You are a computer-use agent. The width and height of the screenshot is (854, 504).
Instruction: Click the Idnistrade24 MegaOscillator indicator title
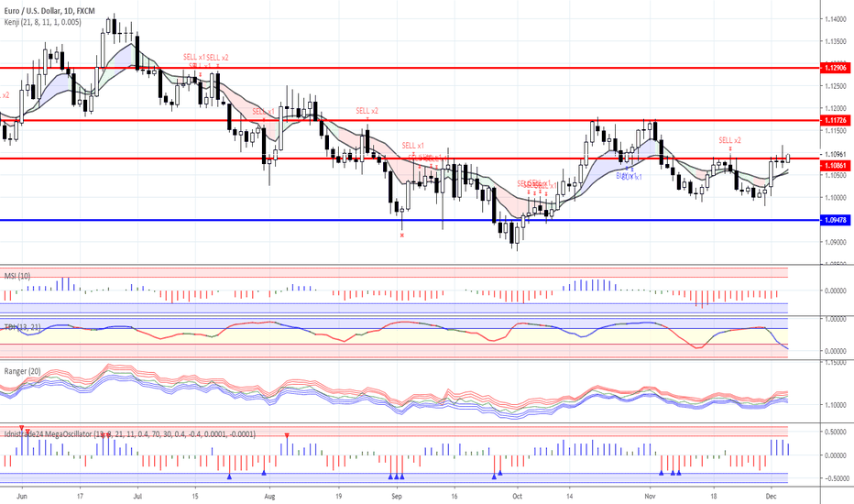[x=64, y=433]
